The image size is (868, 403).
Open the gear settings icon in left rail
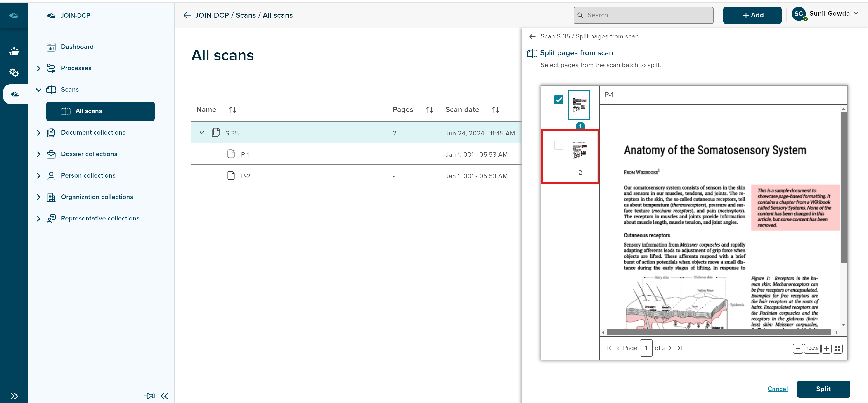(x=14, y=72)
